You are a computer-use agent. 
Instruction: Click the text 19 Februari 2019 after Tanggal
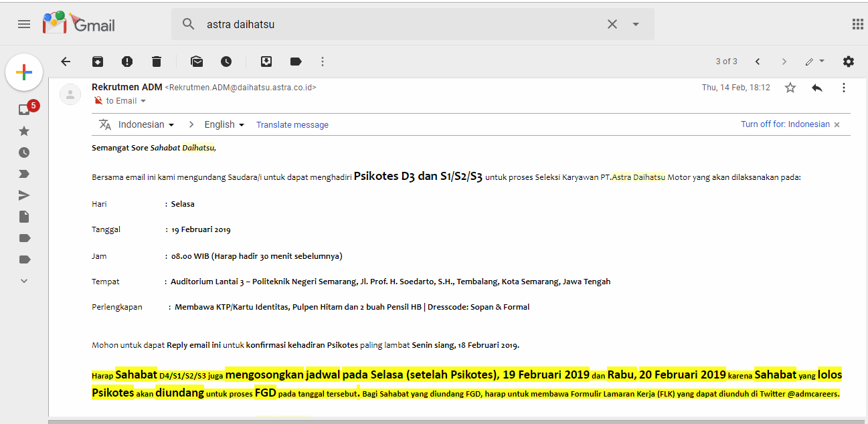coord(201,229)
